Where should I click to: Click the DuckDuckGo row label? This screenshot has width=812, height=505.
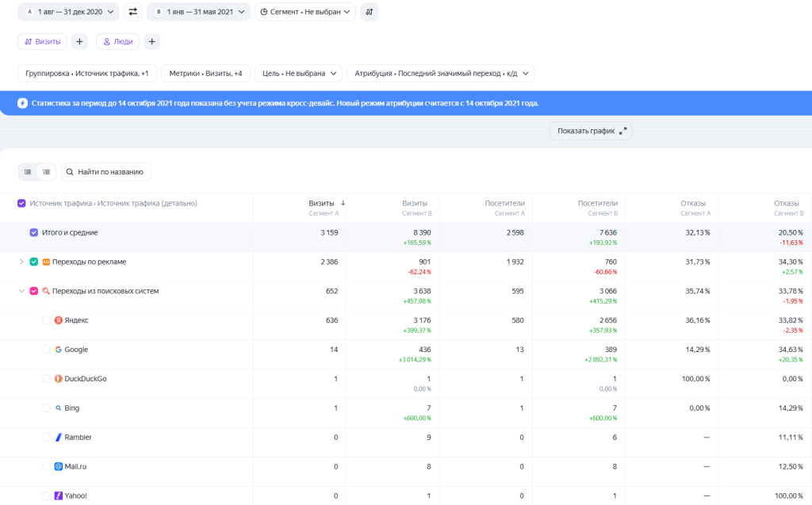click(x=86, y=379)
